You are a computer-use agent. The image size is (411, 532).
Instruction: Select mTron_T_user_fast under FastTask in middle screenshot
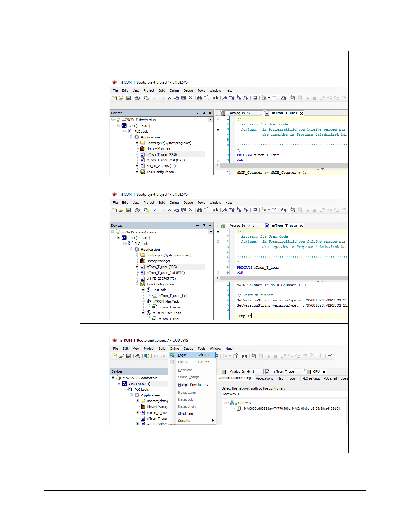point(173,296)
